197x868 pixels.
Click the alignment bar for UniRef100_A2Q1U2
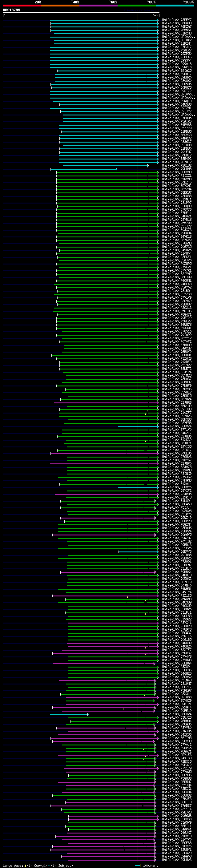(x=106, y=166)
